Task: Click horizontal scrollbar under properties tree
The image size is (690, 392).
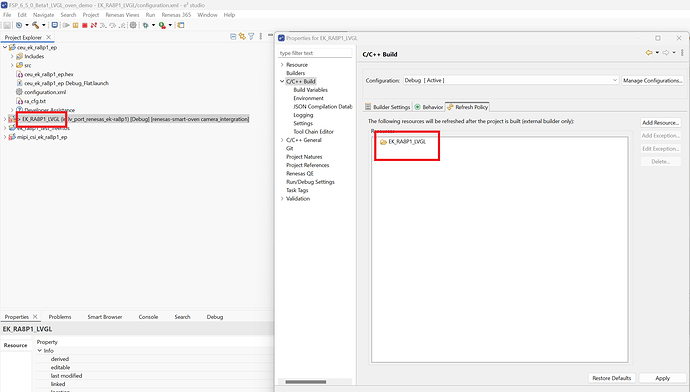Action: [x=305, y=381]
